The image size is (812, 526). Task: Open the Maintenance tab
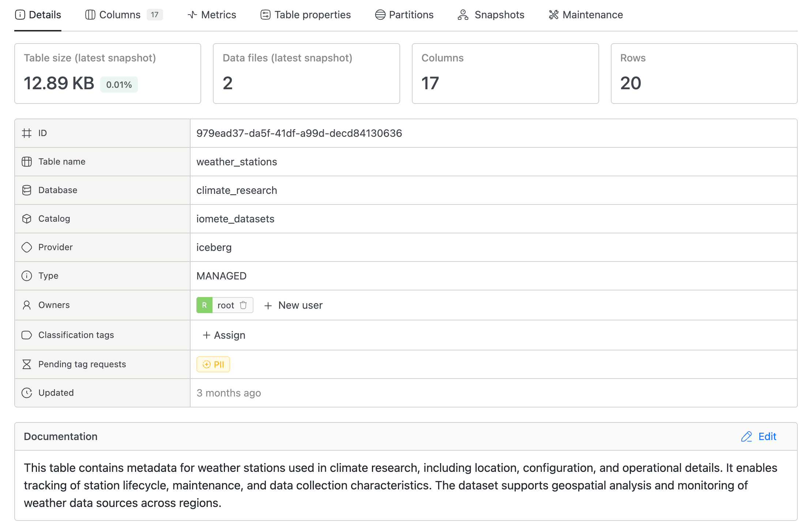pyautogui.click(x=592, y=15)
